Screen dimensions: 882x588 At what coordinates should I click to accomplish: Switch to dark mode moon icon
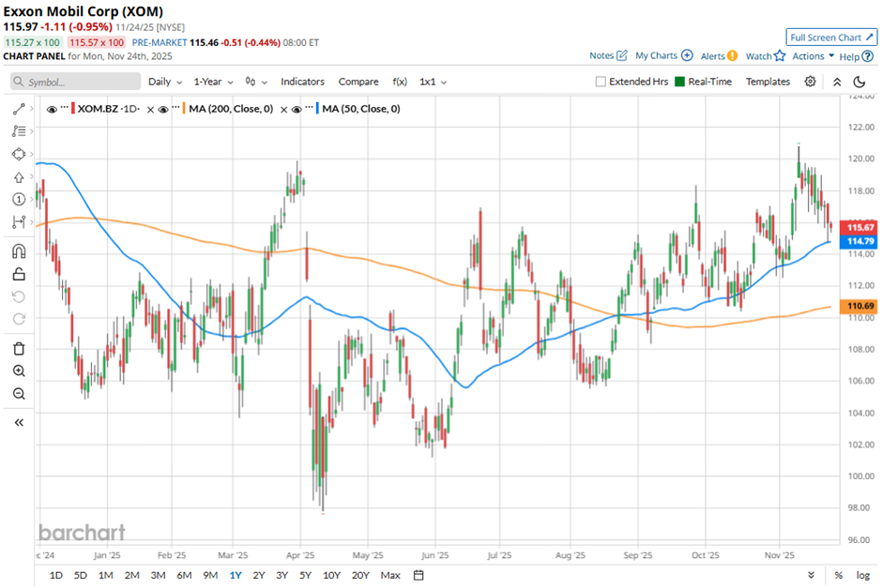[859, 82]
